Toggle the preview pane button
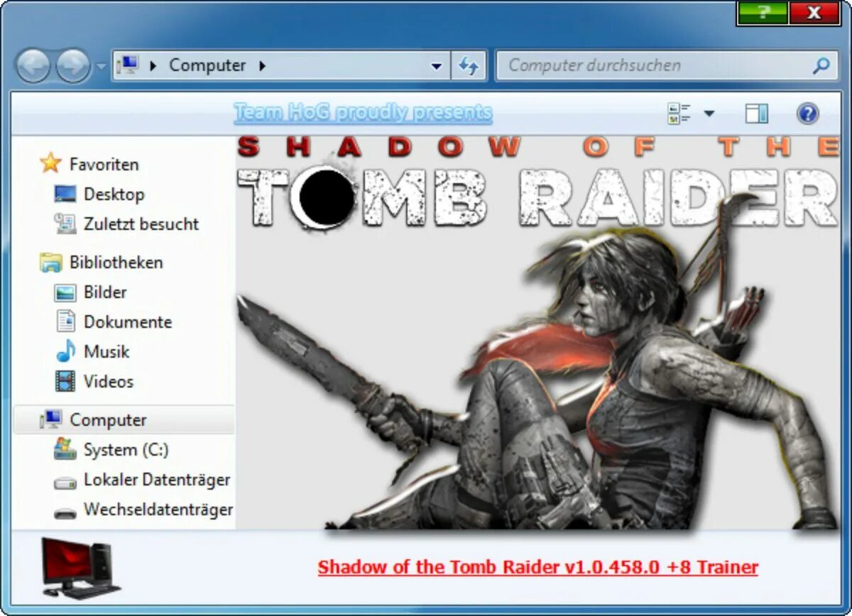 [x=757, y=114]
